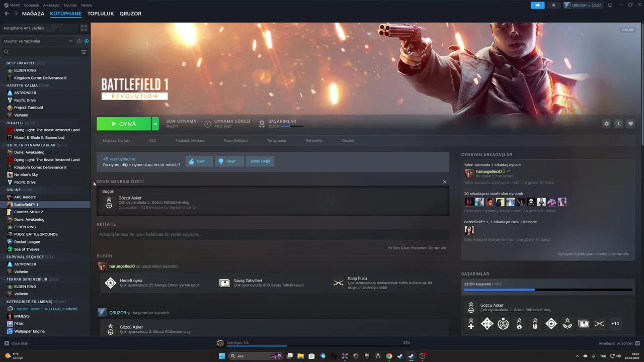Open the Arkadaşlar menu
The height and width of the screenshot is (362, 644).
[51, 5]
